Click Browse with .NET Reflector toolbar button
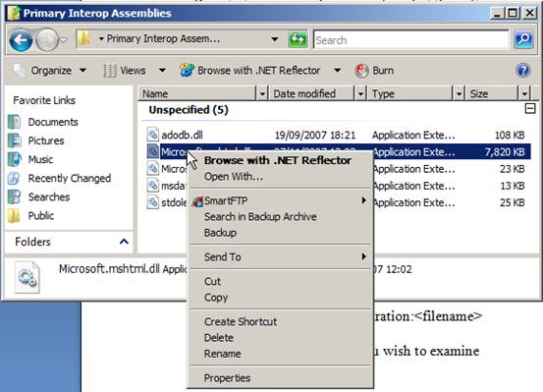543x392 pixels. tap(250, 71)
